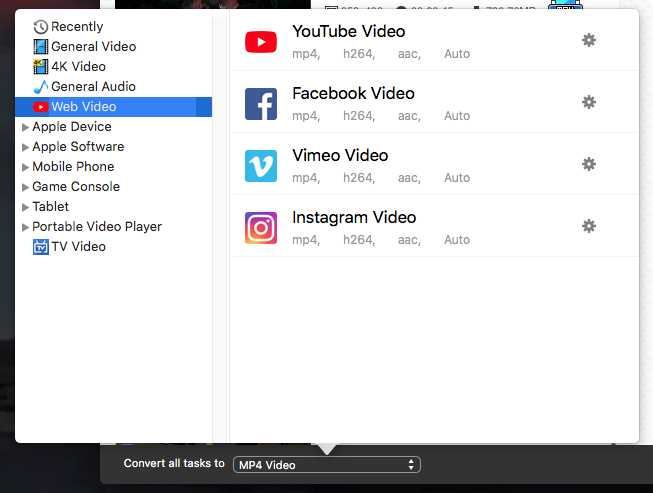Click the Apple Device label
This screenshot has height=493, width=653.
tap(72, 127)
